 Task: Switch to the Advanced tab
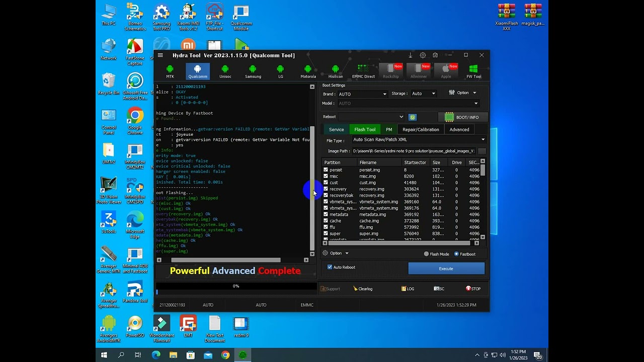pos(459,130)
